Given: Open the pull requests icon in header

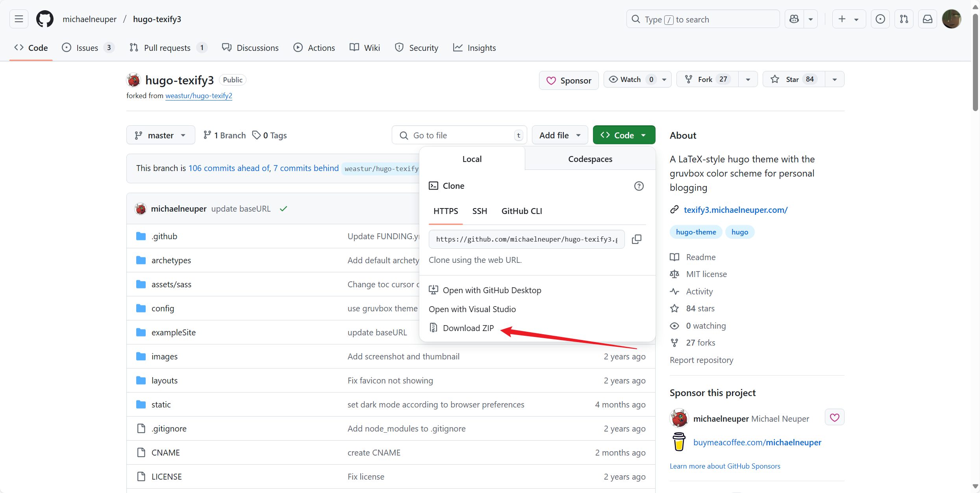Looking at the screenshot, I should (904, 19).
